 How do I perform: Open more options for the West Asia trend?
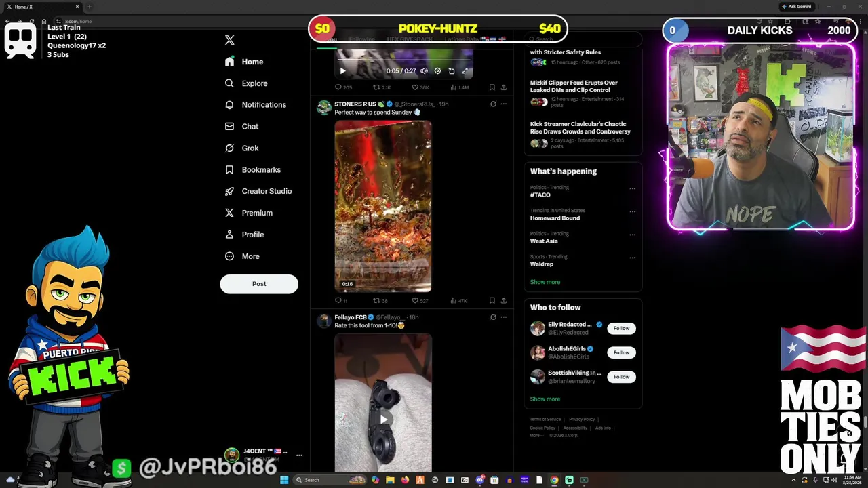[632, 235]
